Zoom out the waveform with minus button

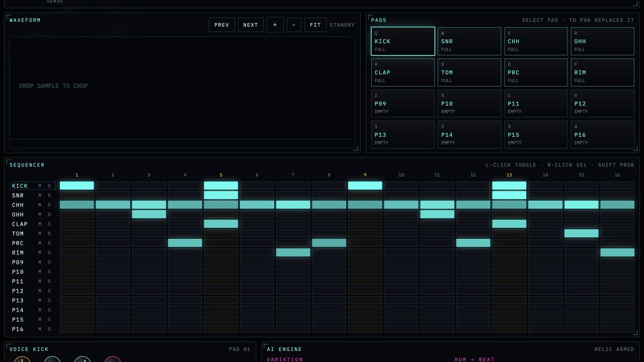click(x=294, y=25)
